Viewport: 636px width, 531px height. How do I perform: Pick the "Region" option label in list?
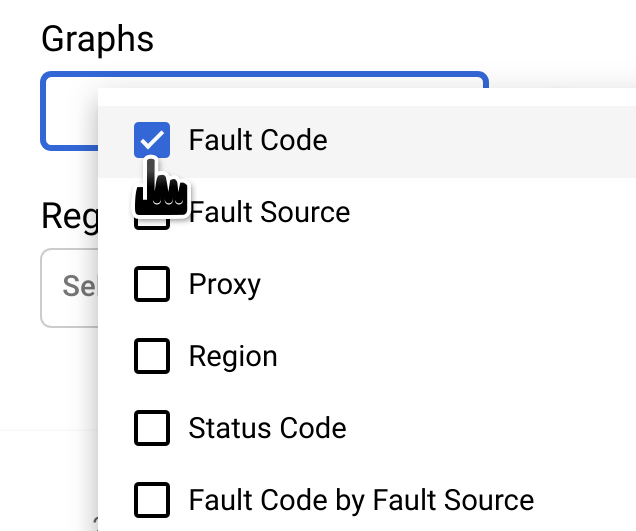click(x=233, y=357)
